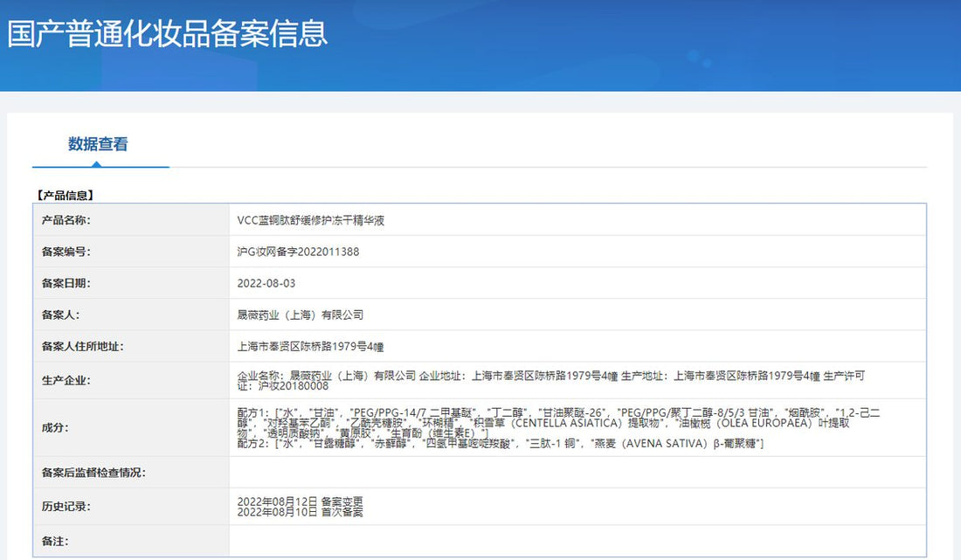Click the 成分 label

55,428
